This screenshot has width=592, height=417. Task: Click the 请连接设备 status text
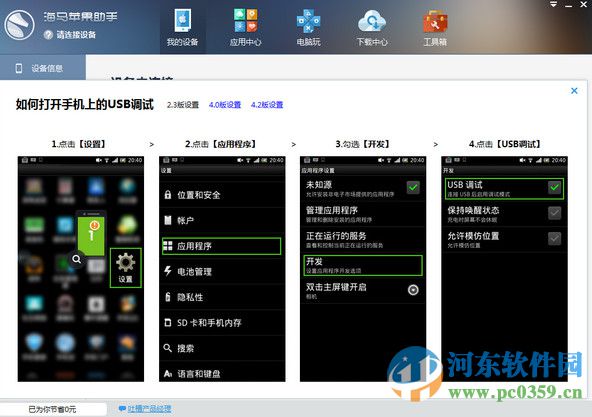pyautogui.click(x=76, y=35)
